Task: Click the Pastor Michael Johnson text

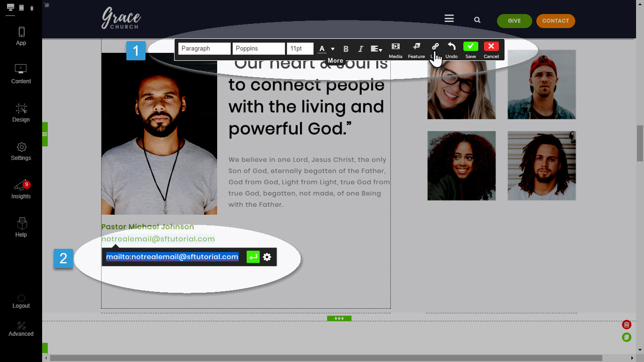Action: [147, 227]
